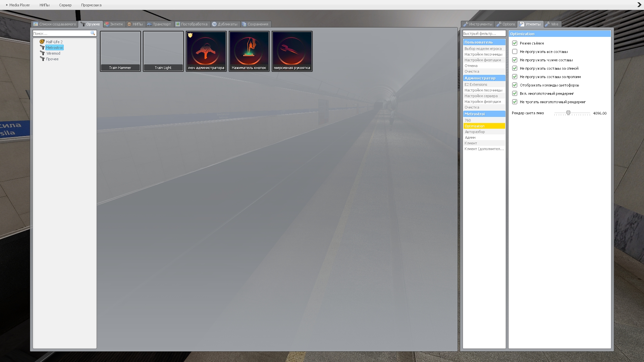
Task: Pick the Train Light weapon tile
Action: click(x=163, y=51)
